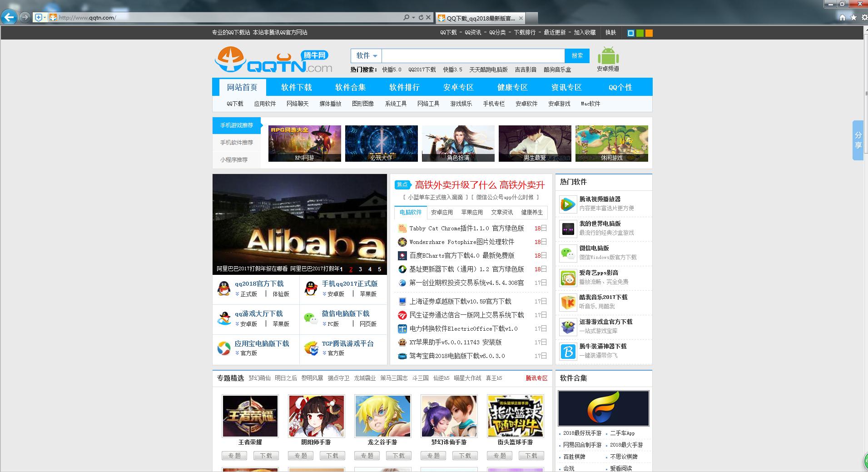Click the browser Forward arrow
Image resolution: width=868 pixels, height=472 pixels.
tap(25, 18)
